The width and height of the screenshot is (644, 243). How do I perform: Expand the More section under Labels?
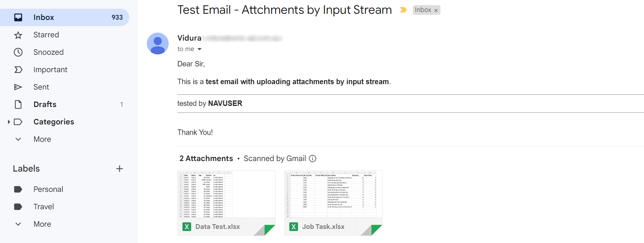(x=18, y=224)
